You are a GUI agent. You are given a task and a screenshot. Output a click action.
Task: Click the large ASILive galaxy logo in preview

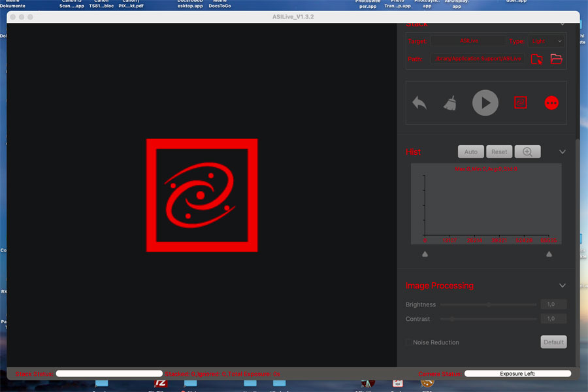point(202,195)
